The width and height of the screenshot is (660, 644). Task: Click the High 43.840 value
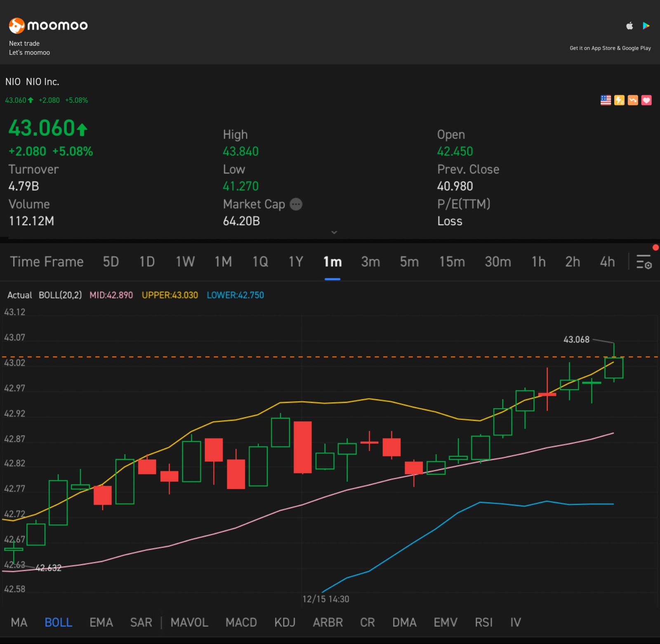[240, 152]
